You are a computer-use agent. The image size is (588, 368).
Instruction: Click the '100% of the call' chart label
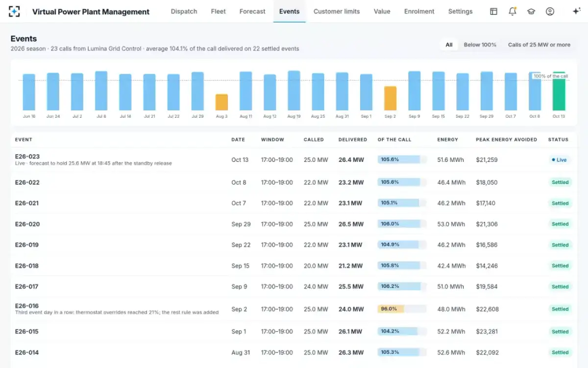pyautogui.click(x=551, y=76)
